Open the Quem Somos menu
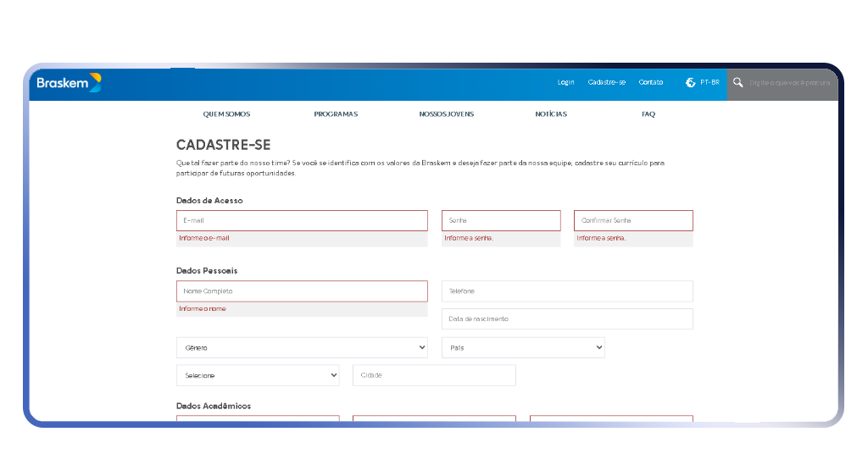Image resolution: width=868 pixels, height=454 pixels. pos(226,114)
